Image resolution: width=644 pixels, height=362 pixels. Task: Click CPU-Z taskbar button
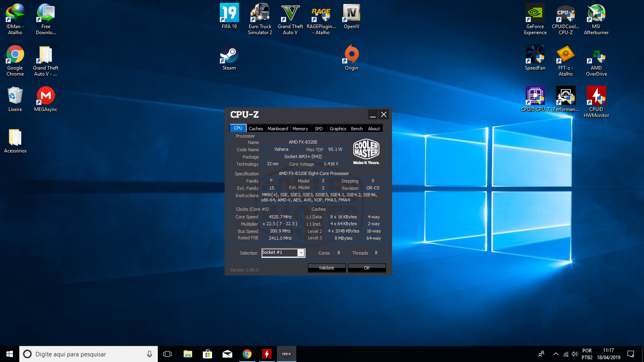coord(286,354)
